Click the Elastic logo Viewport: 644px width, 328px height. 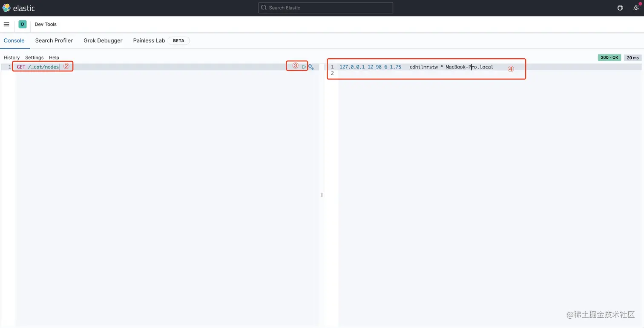pyautogui.click(x=19, y=8)
